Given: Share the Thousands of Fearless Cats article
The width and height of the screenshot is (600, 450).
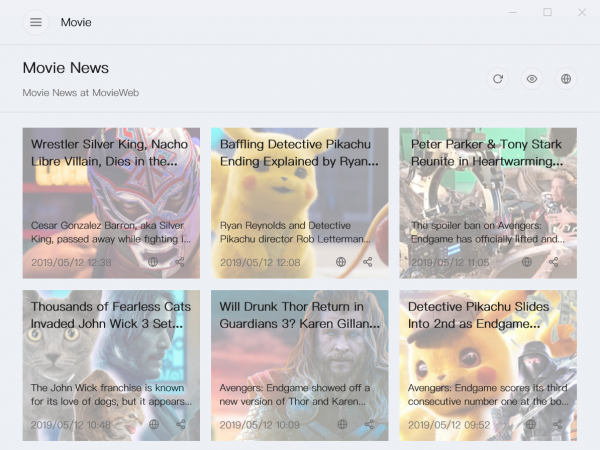Looking at the screenshot, I should tap(180, 424).
